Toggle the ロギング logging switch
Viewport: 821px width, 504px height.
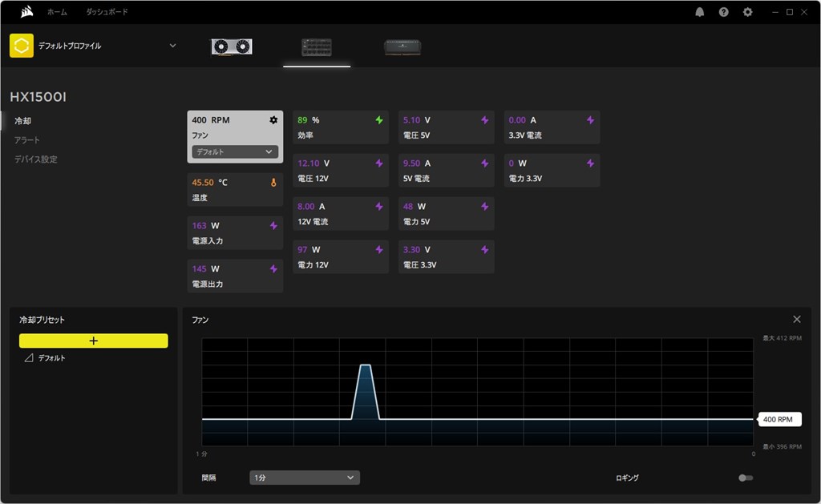click(x=746, y=478)
